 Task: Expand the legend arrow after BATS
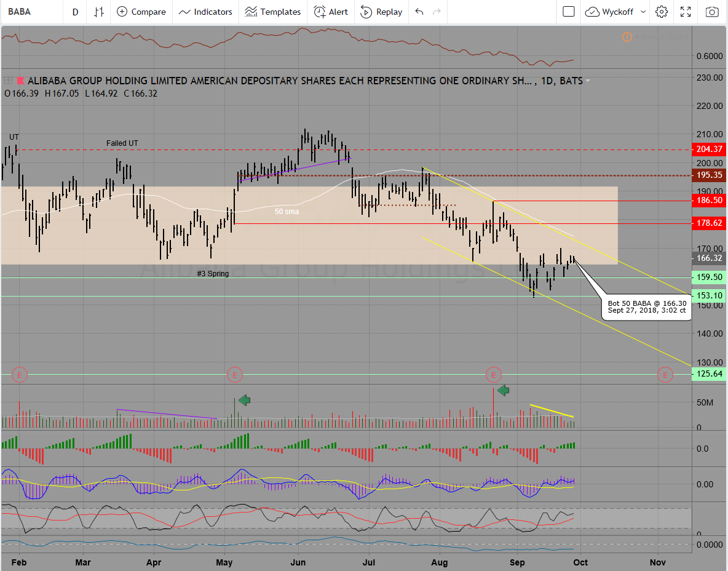(588, 81)
